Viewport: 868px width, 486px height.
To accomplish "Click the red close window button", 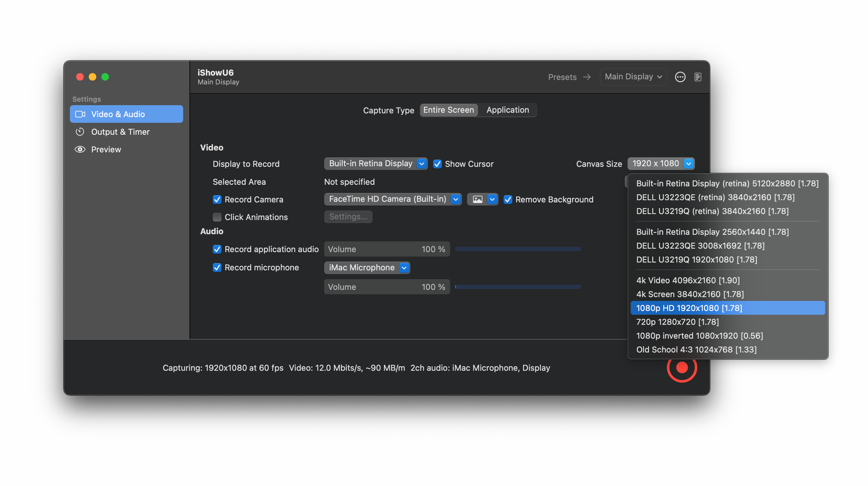I will pyautogui.click(x=80, y=77).
